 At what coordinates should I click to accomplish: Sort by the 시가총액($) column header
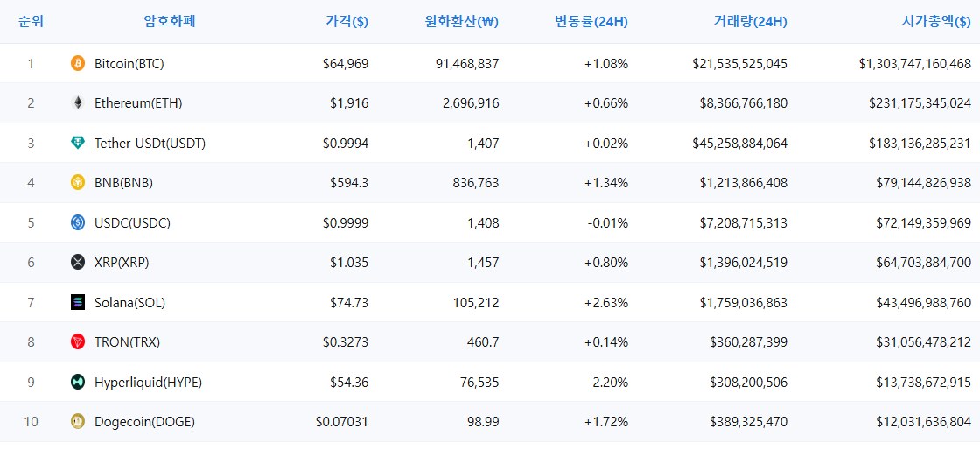tap(935, 22)
